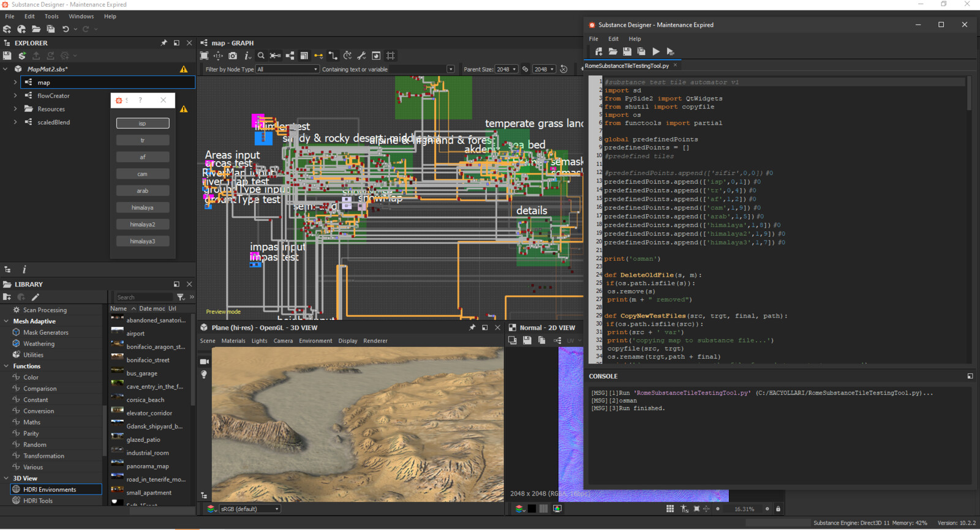Open the second Parent Size 2048 dropdown
The width and height of the screenshot is (980, 530).
coord(544,69)
